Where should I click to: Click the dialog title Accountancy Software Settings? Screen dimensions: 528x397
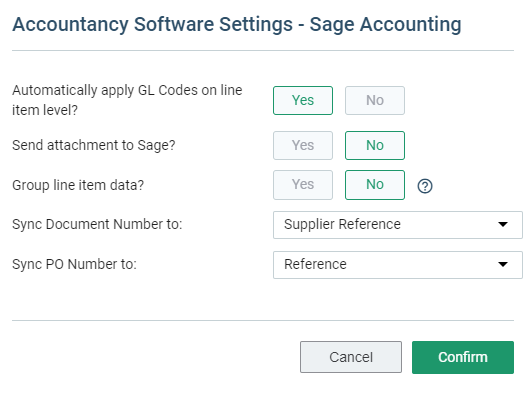pyautogui.click(x=153, y=25)
